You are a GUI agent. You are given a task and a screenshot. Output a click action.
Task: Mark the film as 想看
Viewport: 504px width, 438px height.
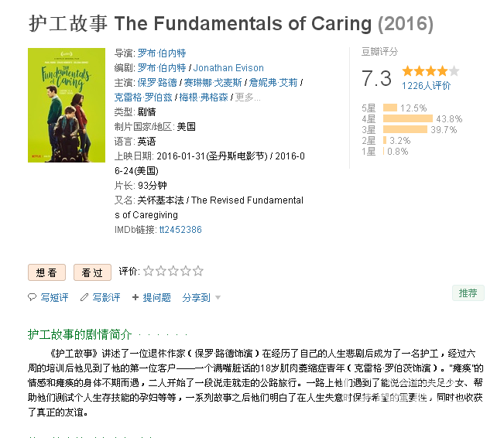coord(47,272)
